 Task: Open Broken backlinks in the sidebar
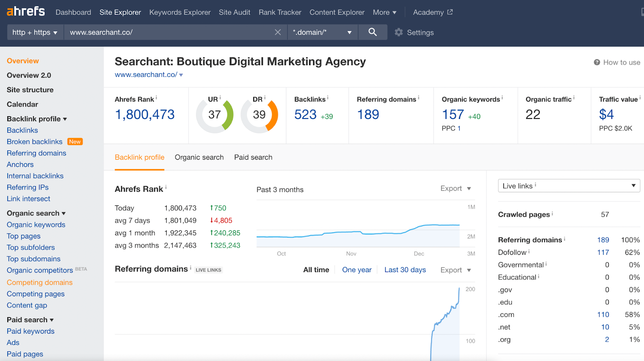(x=35, y=142)
